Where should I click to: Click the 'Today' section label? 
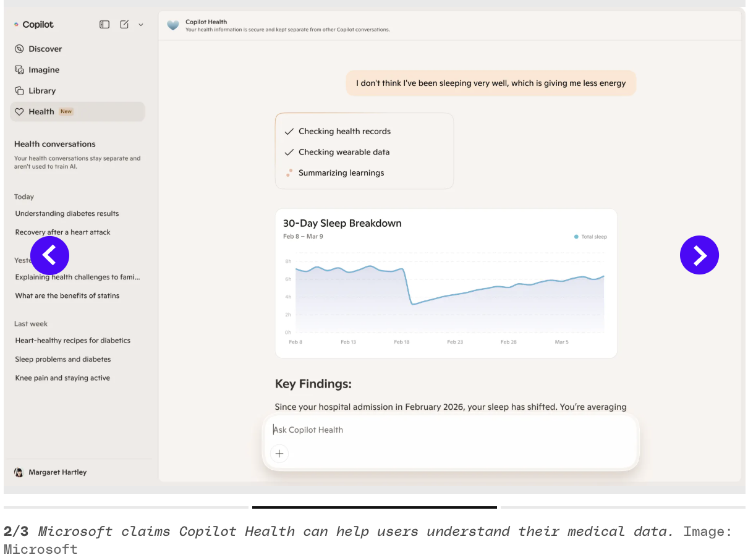point(24,197)
